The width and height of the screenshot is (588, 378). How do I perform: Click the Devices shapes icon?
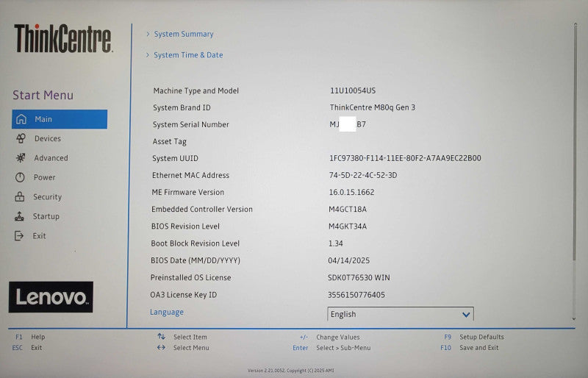click(21, 138)
